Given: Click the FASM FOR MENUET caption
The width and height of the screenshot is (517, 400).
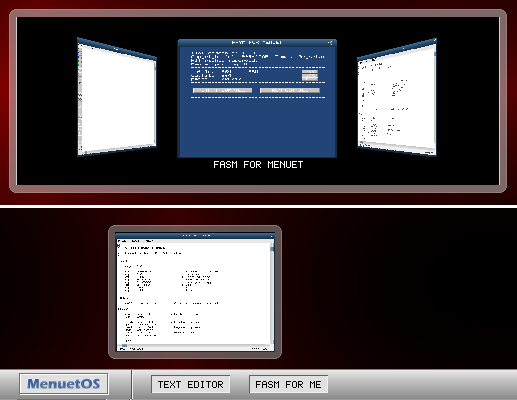Looking at the screenshot, I should [258, 165].
